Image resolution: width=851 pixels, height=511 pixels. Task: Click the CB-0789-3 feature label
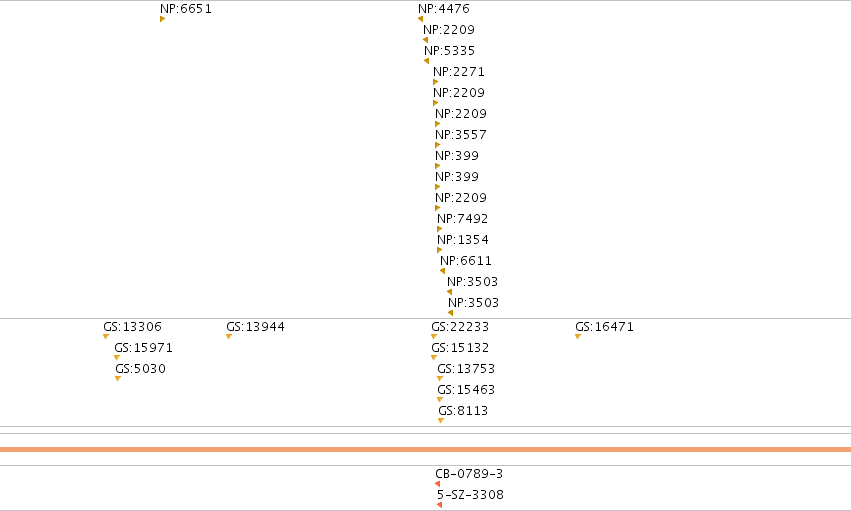point(469,474)
